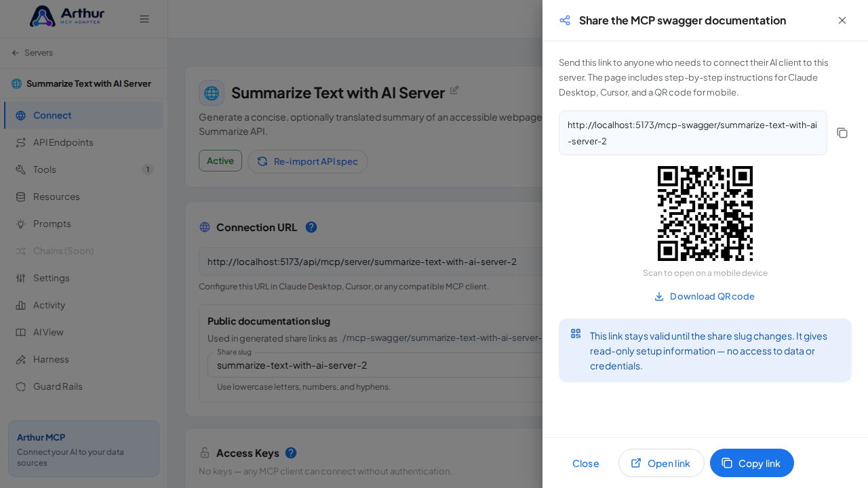Click the AI View book icon

point(21,332)
